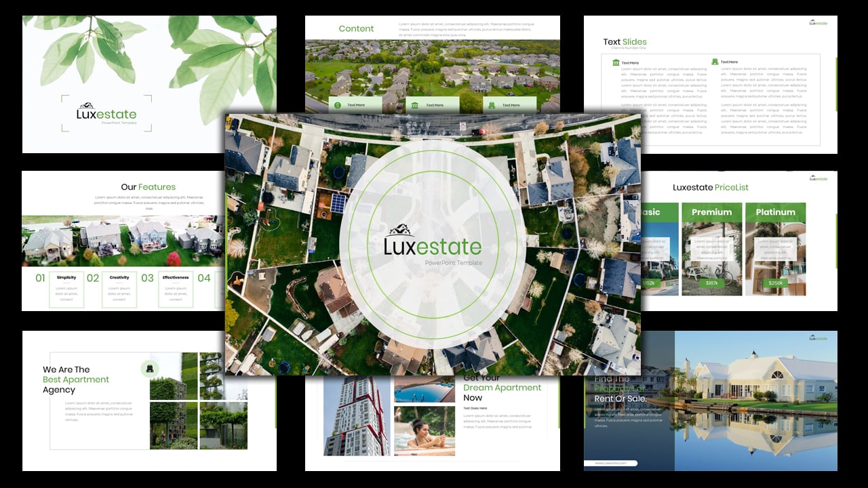Select the 'Rent Or Sale.' heading
868x488 pixels.
(x=620, y=399)
